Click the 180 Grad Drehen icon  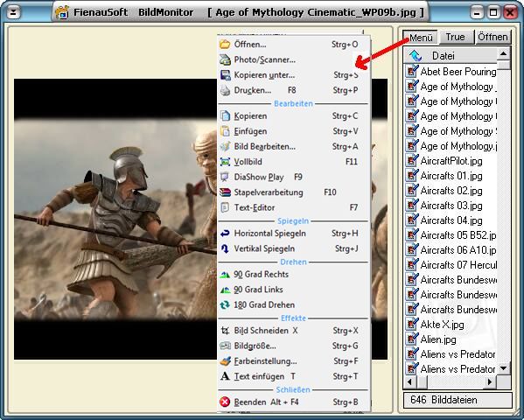[225, 305]
